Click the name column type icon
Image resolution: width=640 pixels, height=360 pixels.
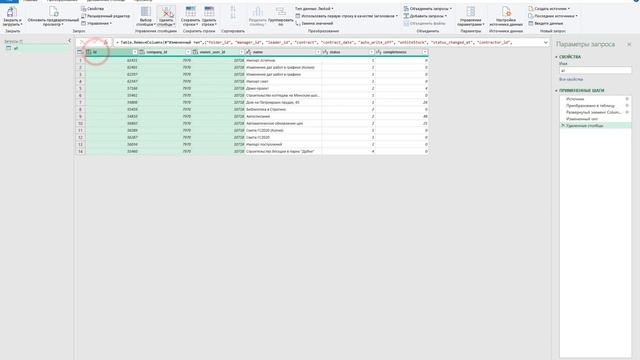tap(249, 52)
